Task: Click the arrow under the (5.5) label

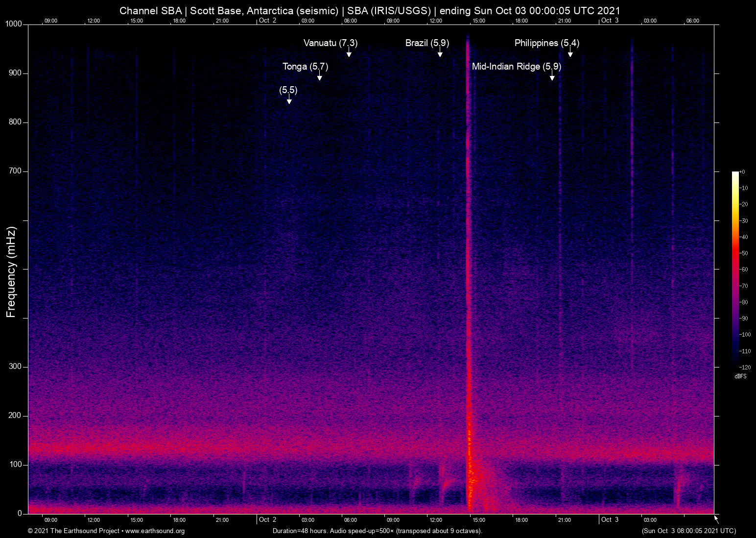Action: 289,100
